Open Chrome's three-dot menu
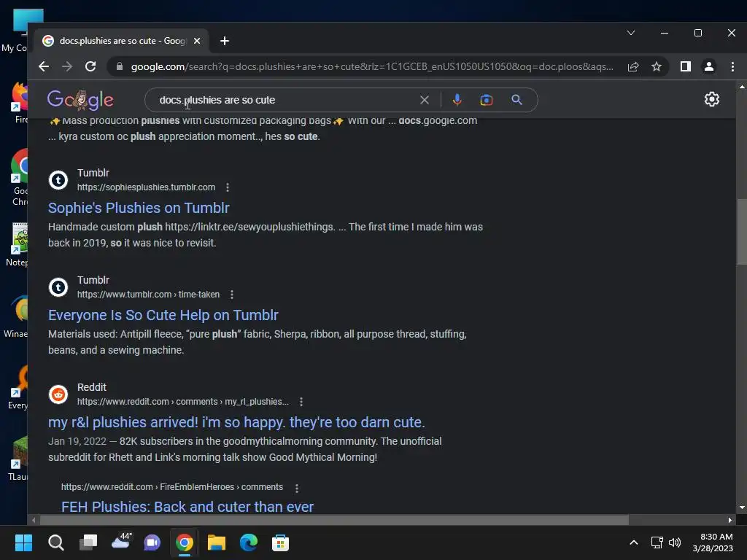The width and height of the screenshot is (747, 560). (x=732, y=66)
